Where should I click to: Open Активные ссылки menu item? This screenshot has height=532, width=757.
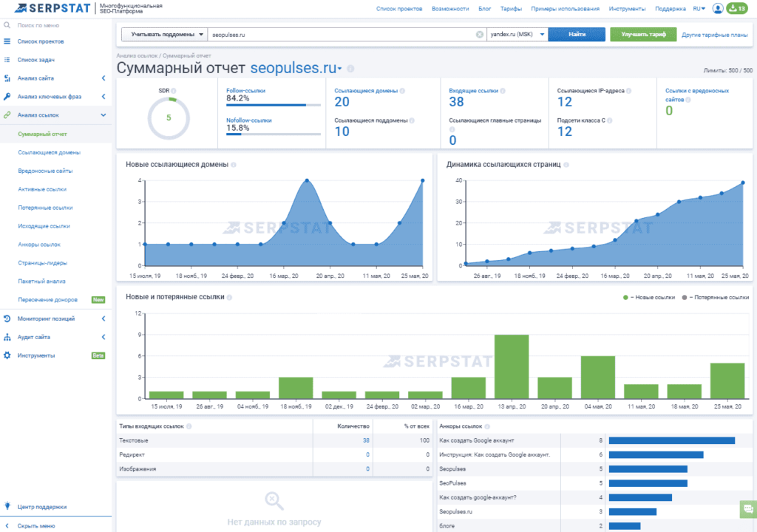42,189
